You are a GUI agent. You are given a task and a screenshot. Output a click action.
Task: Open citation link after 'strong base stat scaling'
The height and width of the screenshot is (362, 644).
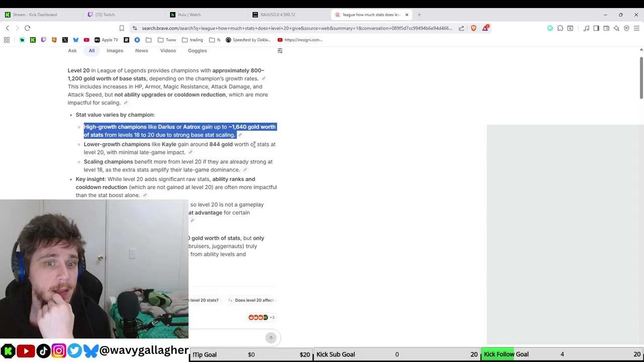coord(240,135)
